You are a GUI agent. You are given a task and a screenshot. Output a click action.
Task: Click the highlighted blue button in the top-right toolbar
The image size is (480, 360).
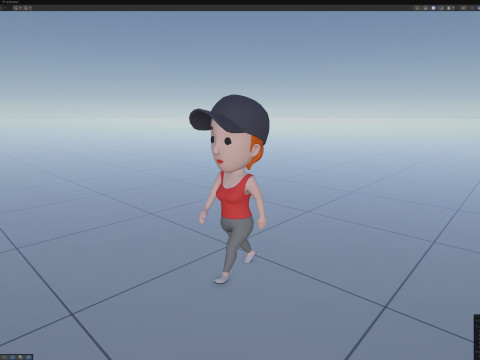point(433,8)
